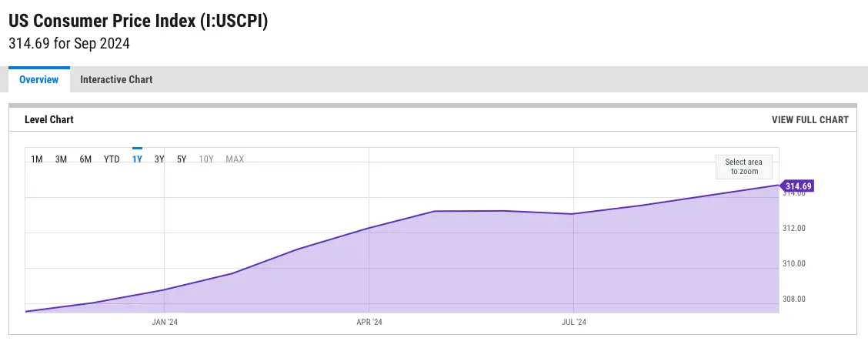
Task: Select the 6M time range
Action: click(85, 159)
